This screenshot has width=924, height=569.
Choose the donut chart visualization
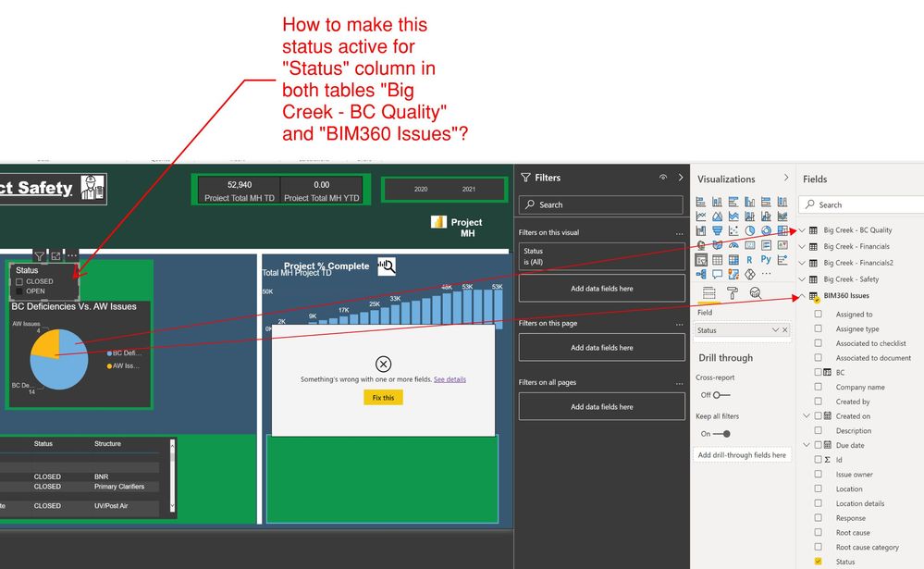click(766, 230)
